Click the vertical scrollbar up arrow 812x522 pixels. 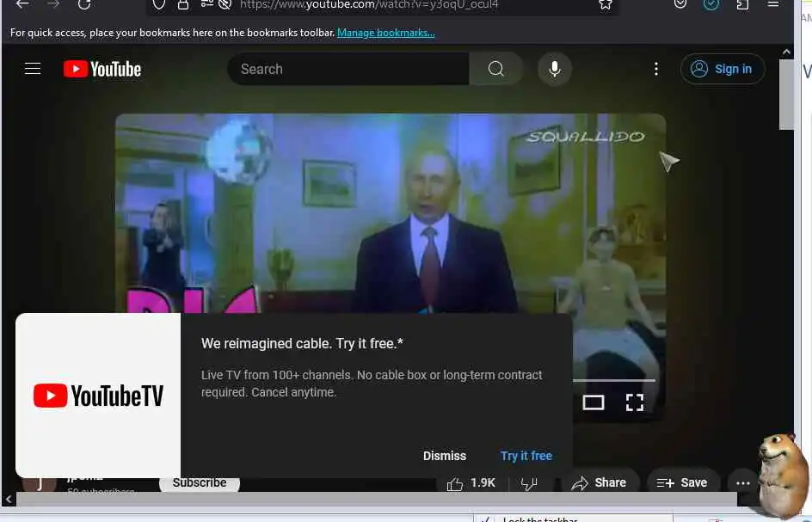click(x=786, y=52)
